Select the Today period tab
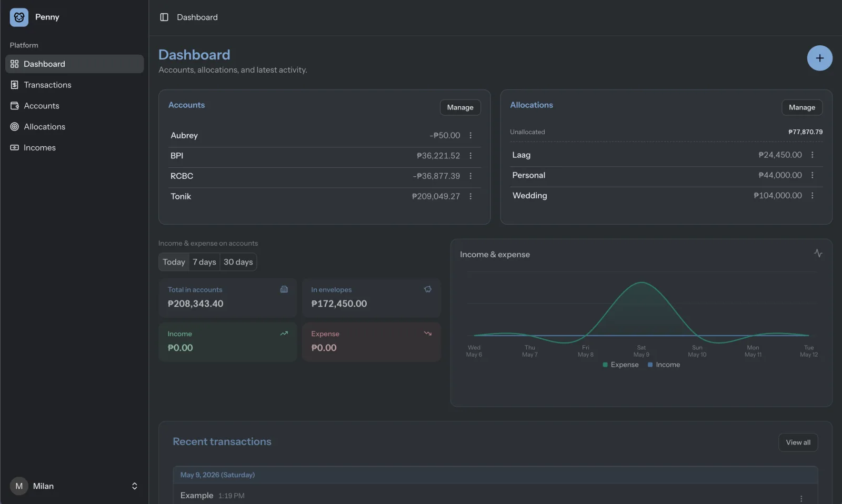842x504 pixels. pyautogui.click(x=174, y=262)
